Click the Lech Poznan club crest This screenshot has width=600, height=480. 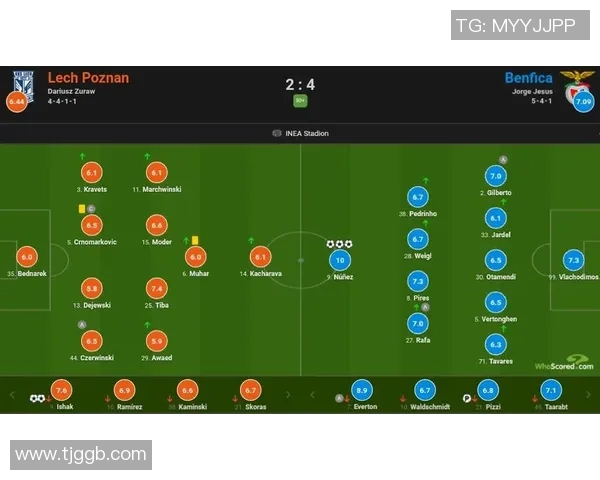[x=22, y=81]
